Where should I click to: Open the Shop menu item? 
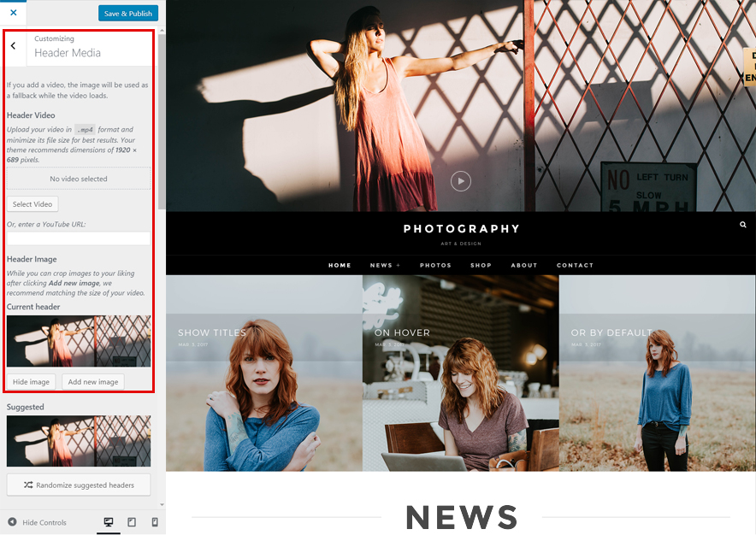[x=481, y=265]
